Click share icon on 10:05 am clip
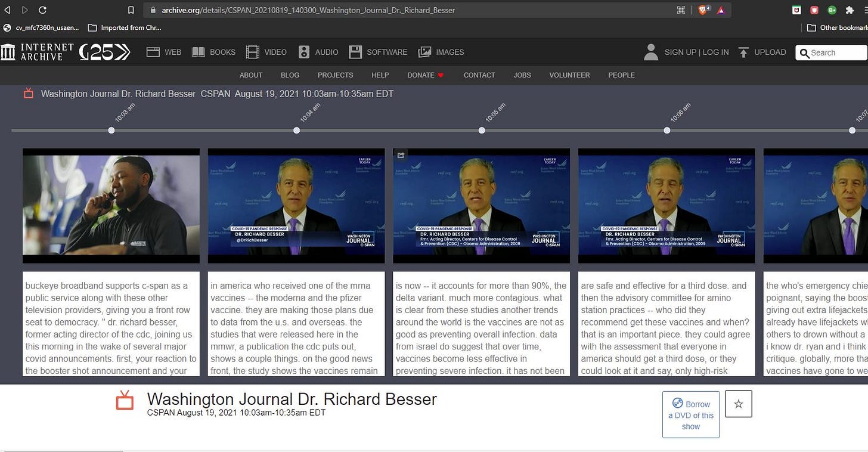The width and height of the screenshot is (868, 452). [x=401, y=156]
